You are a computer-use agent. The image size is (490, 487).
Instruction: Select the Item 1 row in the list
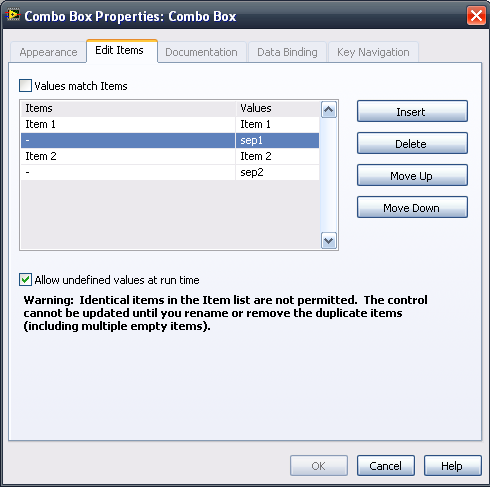tap(170, 124)
